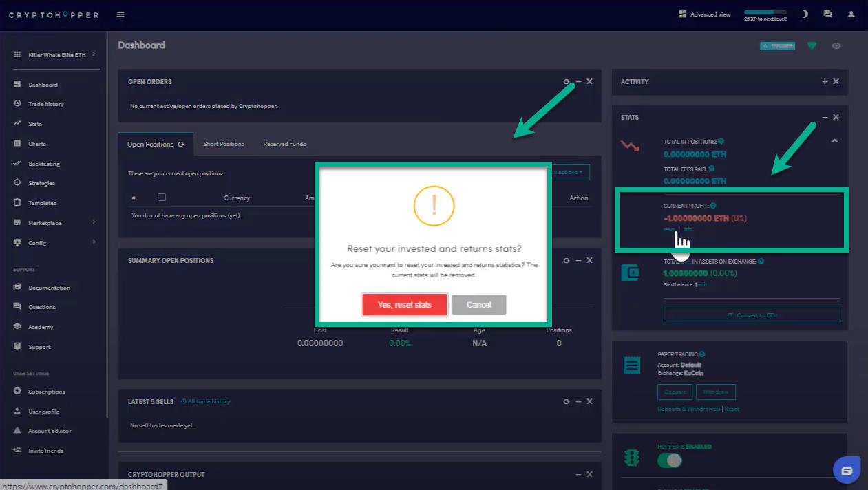Click the Trade history clock icon

[17, 104]
